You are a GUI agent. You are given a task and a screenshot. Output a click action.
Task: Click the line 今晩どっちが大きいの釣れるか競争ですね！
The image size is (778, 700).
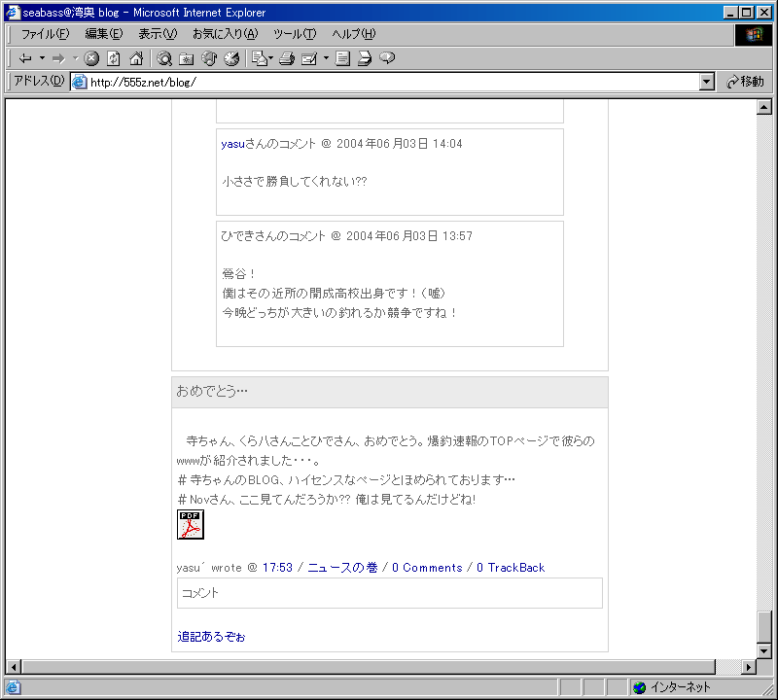[x=339, y=313]
